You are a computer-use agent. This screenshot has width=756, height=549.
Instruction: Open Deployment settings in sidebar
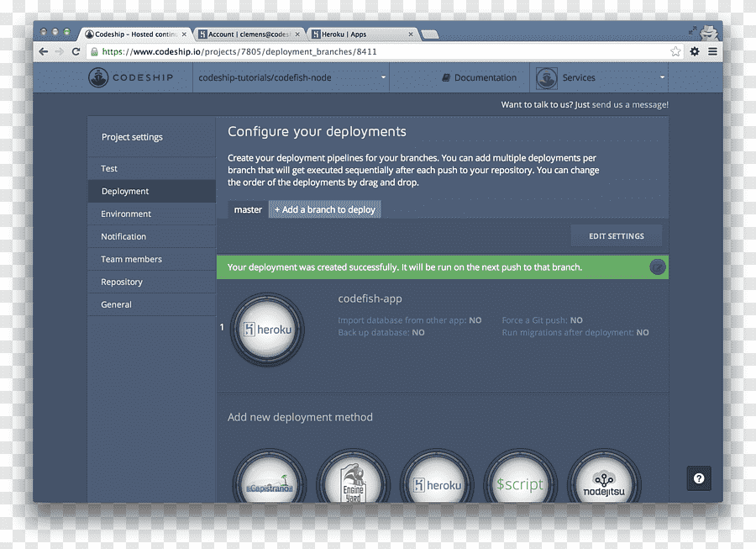(x=151, y=191)
